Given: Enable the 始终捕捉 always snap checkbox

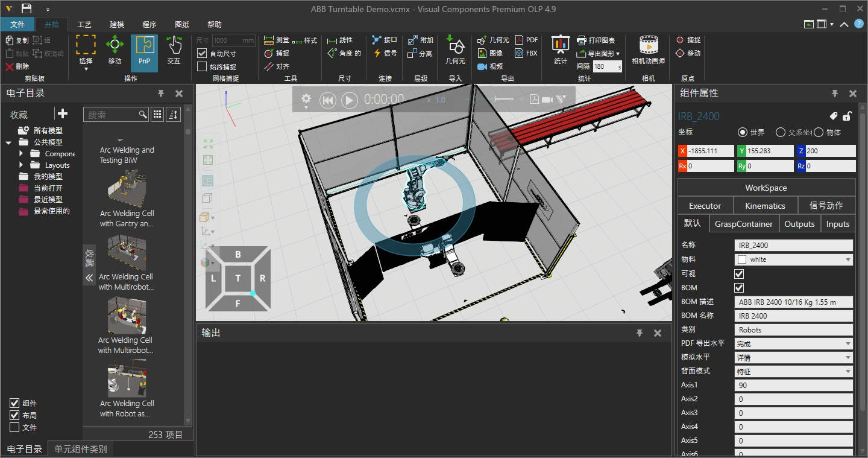Looking at the screenshot, I should click(202, 66).
